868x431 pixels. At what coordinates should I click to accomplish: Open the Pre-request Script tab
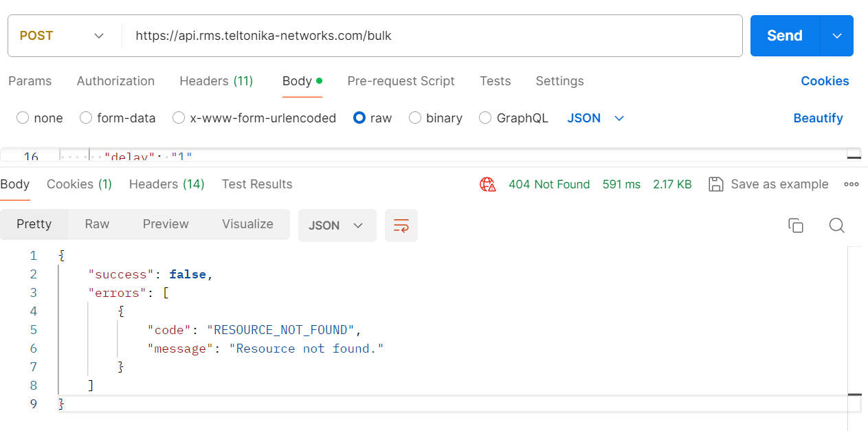pyautogui.click(x=401, y=81)
